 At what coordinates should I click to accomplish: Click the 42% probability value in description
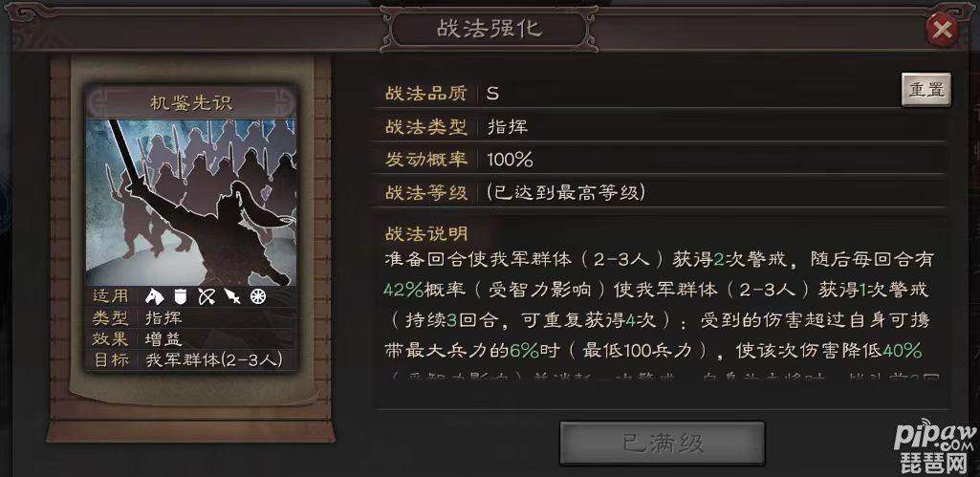[403, 290]
